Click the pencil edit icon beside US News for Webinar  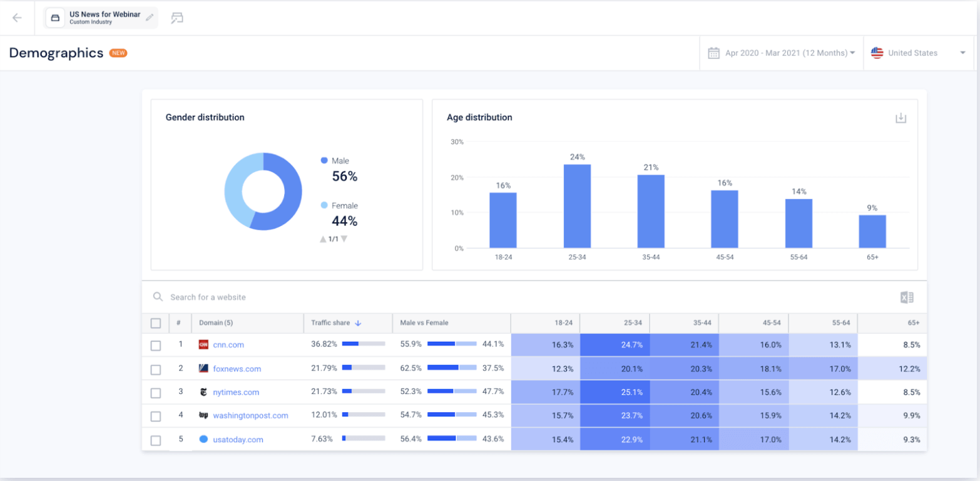coord(149,18)
